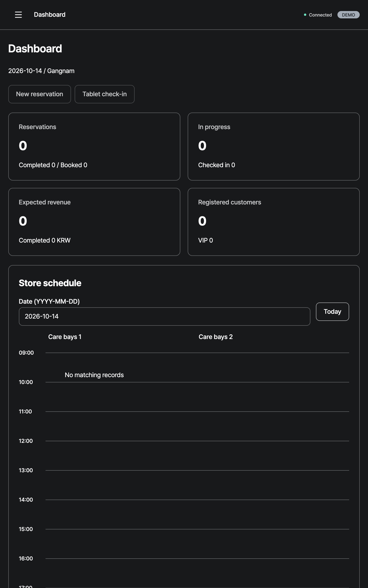The image size is (368, 588).
Task: Jump to Today in store schedule
Action: point(332,311)
